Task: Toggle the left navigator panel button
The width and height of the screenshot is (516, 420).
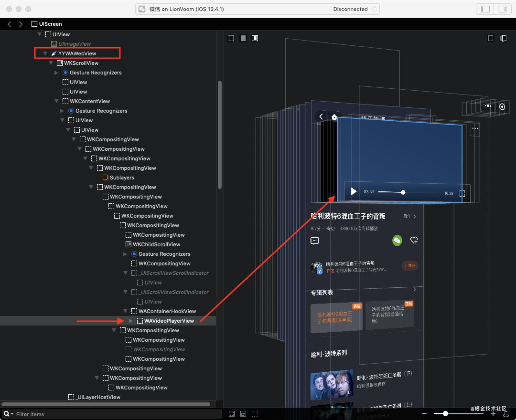Action: (485, 9)
